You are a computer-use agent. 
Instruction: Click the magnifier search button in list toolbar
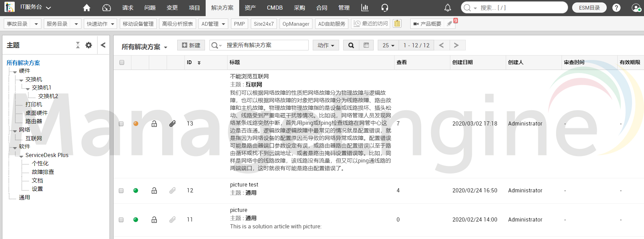(351, 45)
